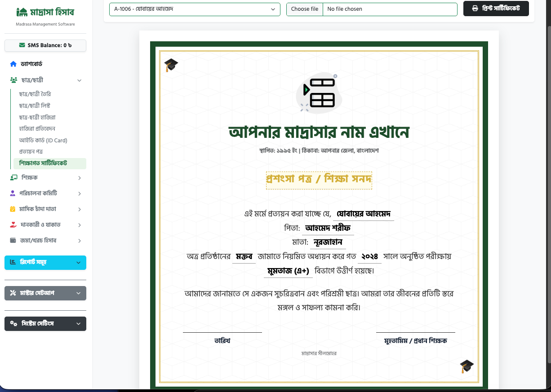551x392 pixels.
Task: Click the home icon beside ড্যাশবোর্ড
Action: coord(13,64)
